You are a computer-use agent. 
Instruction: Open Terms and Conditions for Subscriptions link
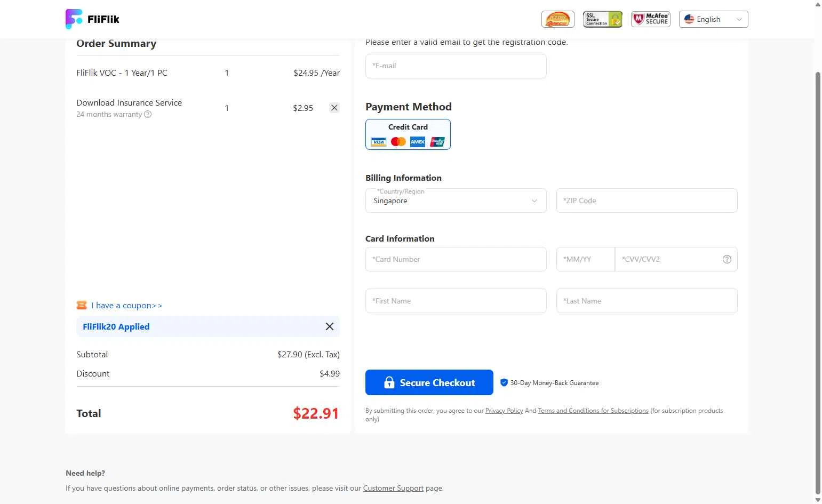[593, 411]
